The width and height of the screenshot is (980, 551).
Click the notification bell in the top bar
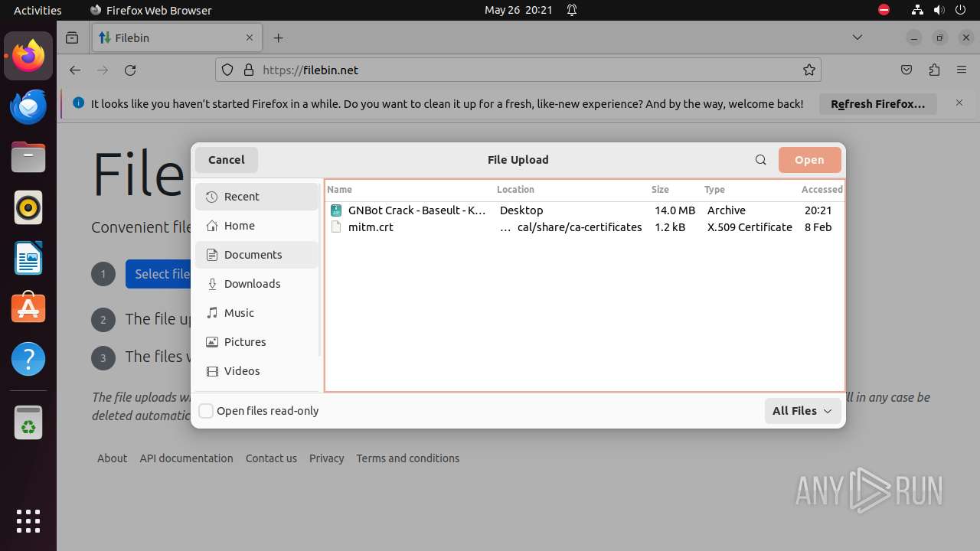pyautogui.click(x=572, y=10)
